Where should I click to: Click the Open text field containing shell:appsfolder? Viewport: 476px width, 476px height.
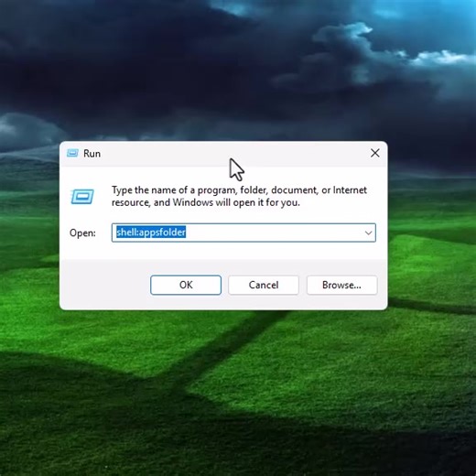tap(243, 233)
